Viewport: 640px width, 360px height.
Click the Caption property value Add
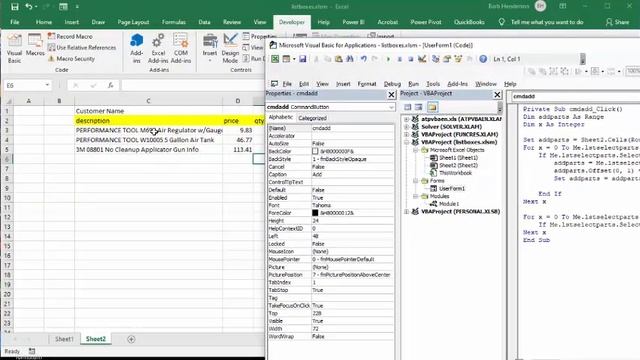tap(352, 175)
